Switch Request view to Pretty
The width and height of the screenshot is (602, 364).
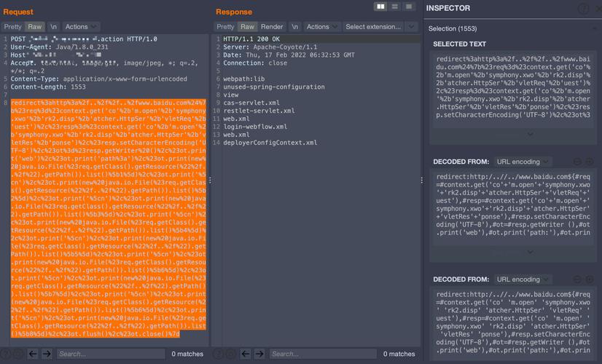(12, 26)
